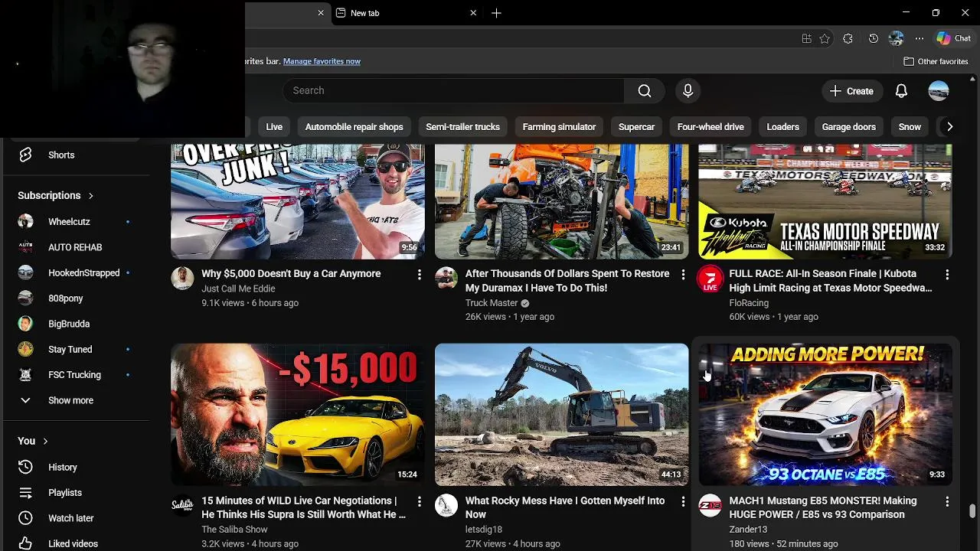
Task: Click the YouTube search input field
Action: (x=454, y=90)
